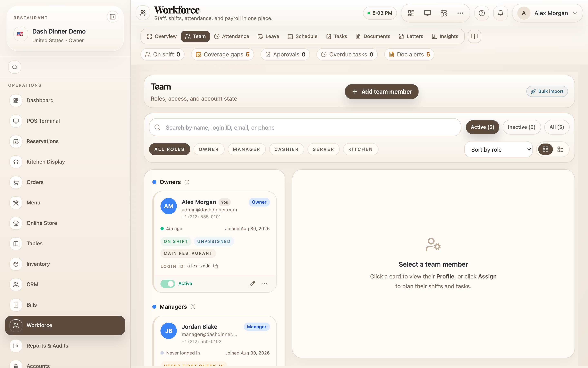Open Online Store from sidebar

[65, 223]
